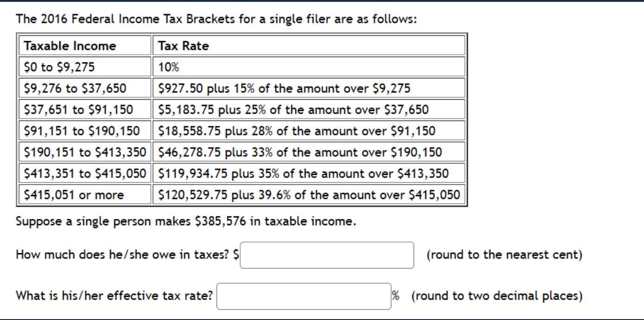The width and height of the screenshot is (644, 320).
Task: Select the Tax Rate column header
Action: [x=309, y=46]
